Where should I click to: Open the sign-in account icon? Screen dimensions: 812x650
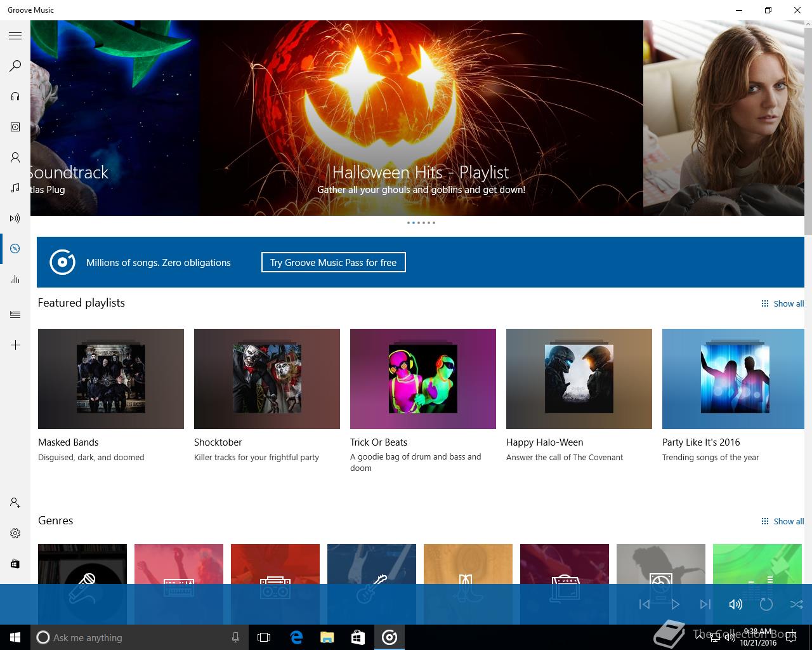(x=15, y=503)
